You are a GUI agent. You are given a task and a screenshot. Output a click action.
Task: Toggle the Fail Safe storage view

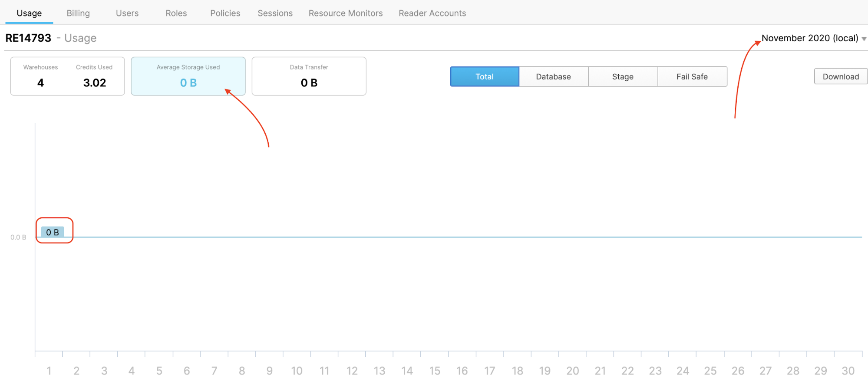coord(692,76)
